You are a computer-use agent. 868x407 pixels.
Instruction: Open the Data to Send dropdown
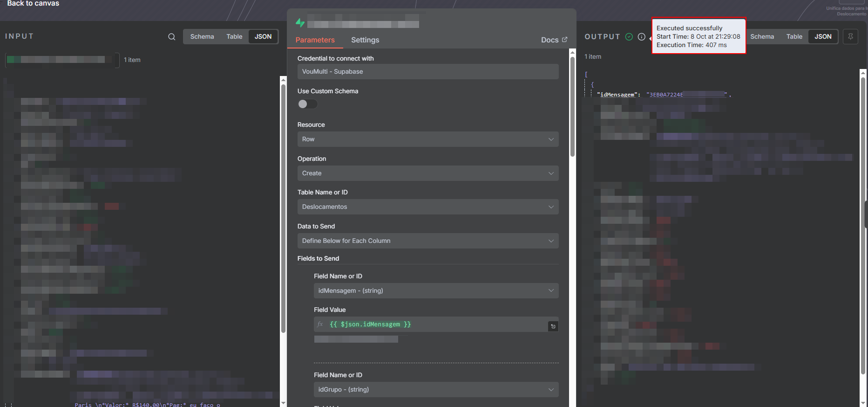pos(428,241)
